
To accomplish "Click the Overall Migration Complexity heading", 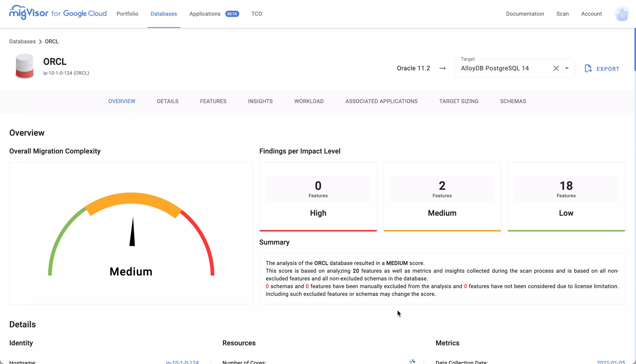I will point(55,151).
